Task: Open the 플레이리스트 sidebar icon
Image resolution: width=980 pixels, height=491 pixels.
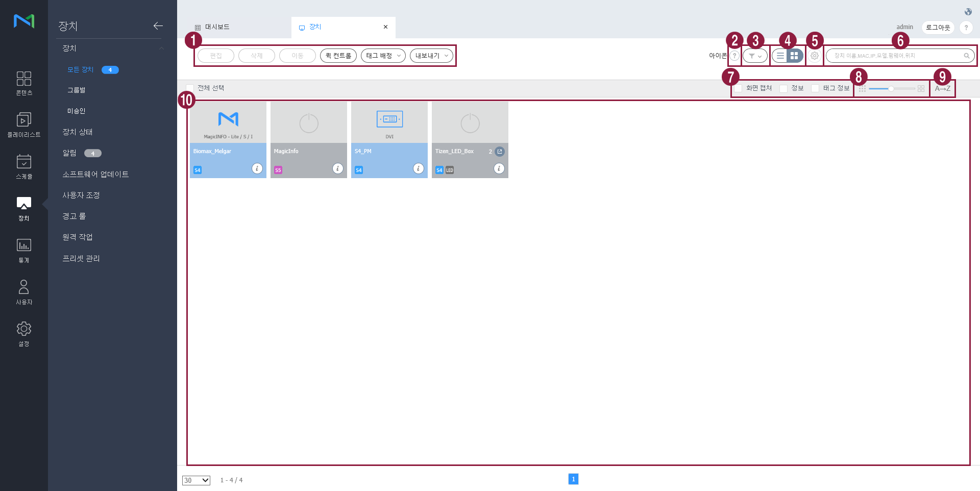Action: click(23, 125)
